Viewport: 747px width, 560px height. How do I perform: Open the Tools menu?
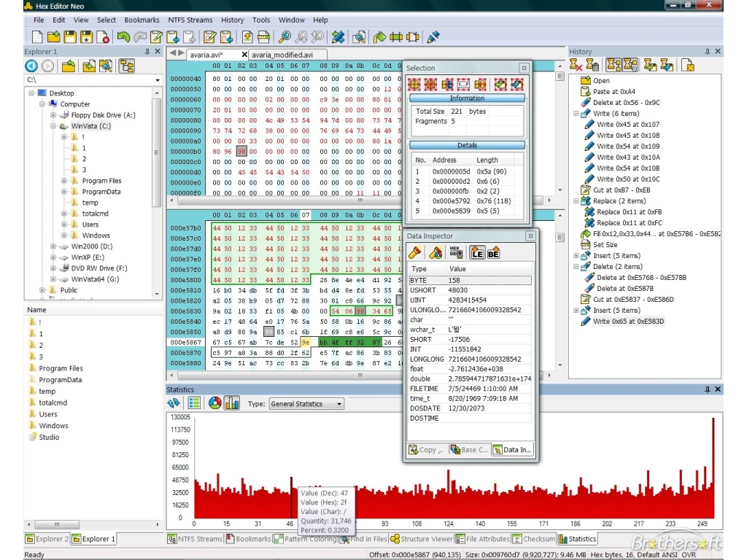tap(260, 20)
